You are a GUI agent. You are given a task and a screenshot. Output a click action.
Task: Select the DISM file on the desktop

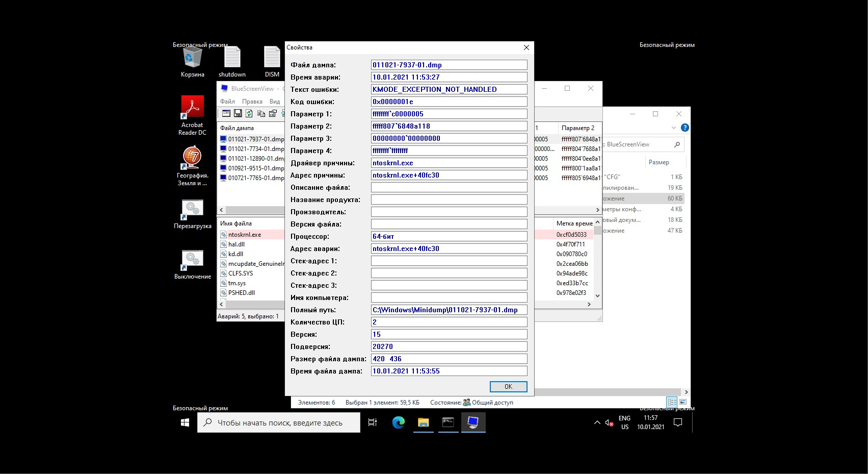[x=272, y=61]
